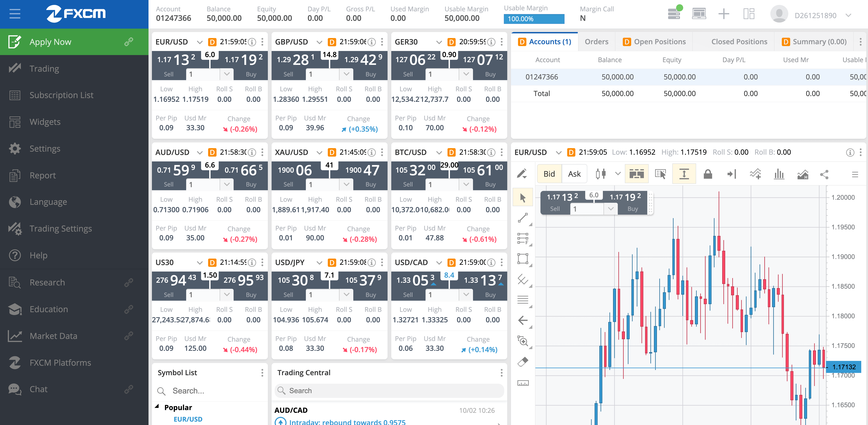The height and width of the screenshot is (425, 868).
Task: Click Buy on the USD/CAD tile
Action: 490,286
